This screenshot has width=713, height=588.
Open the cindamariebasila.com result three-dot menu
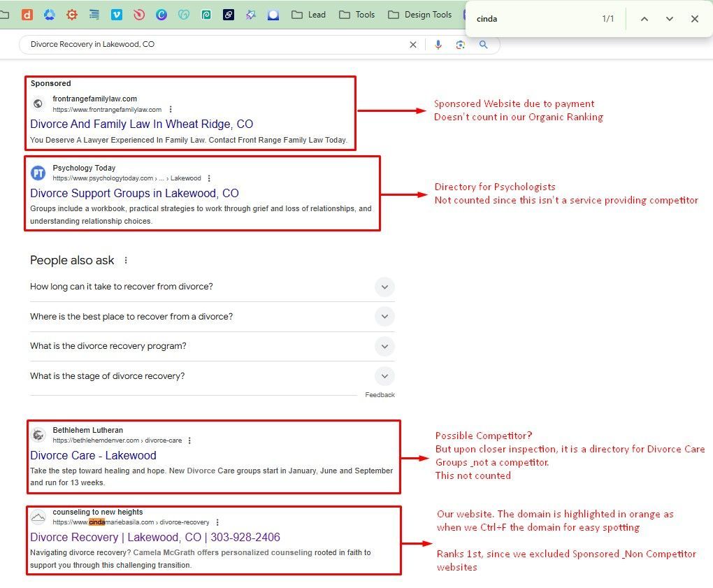pos(217,522)
